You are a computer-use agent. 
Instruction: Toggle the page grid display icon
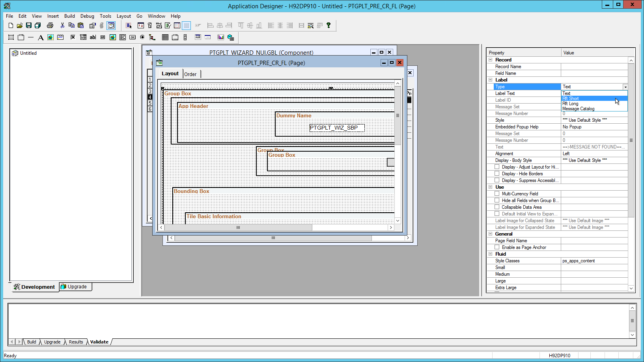click(x=187, y=26)
